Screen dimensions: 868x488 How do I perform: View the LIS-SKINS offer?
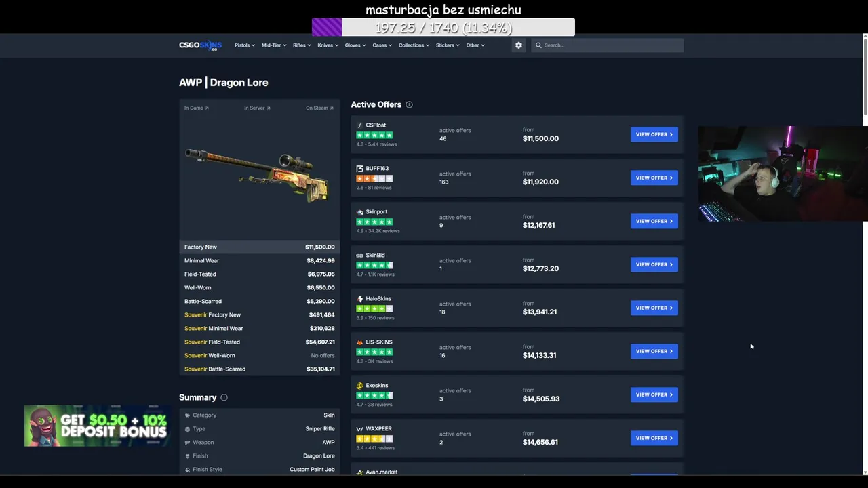click(654, 351)
